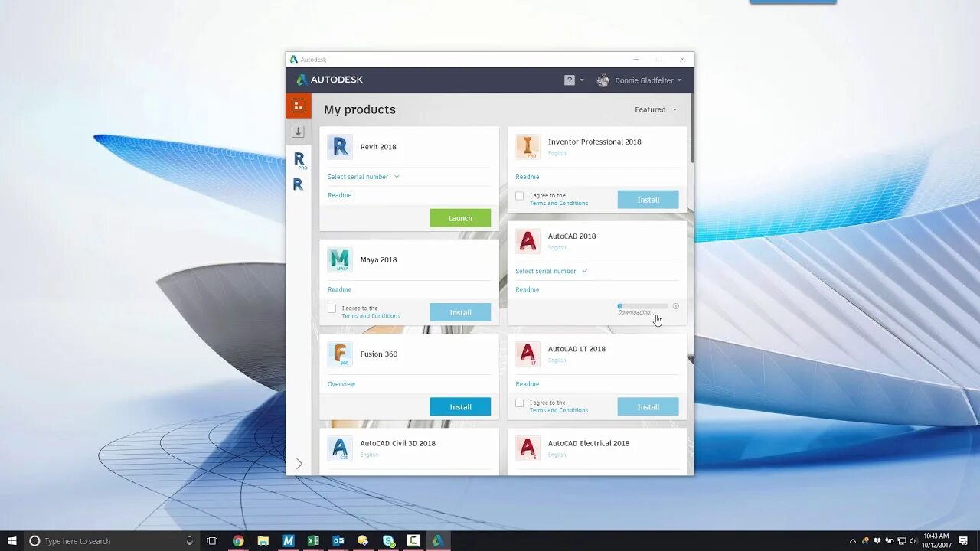The height and width of the screenshot is (551, 980).
Task: Open Task View on the taskbar
Action: tap(212, 541)
